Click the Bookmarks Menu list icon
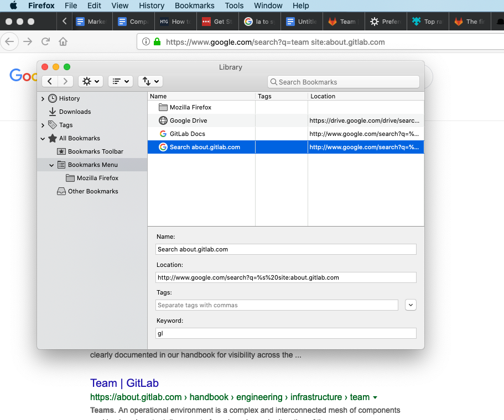Image resolution: width=504 pixels, height=420 pixels. click(x=61, y=165)
